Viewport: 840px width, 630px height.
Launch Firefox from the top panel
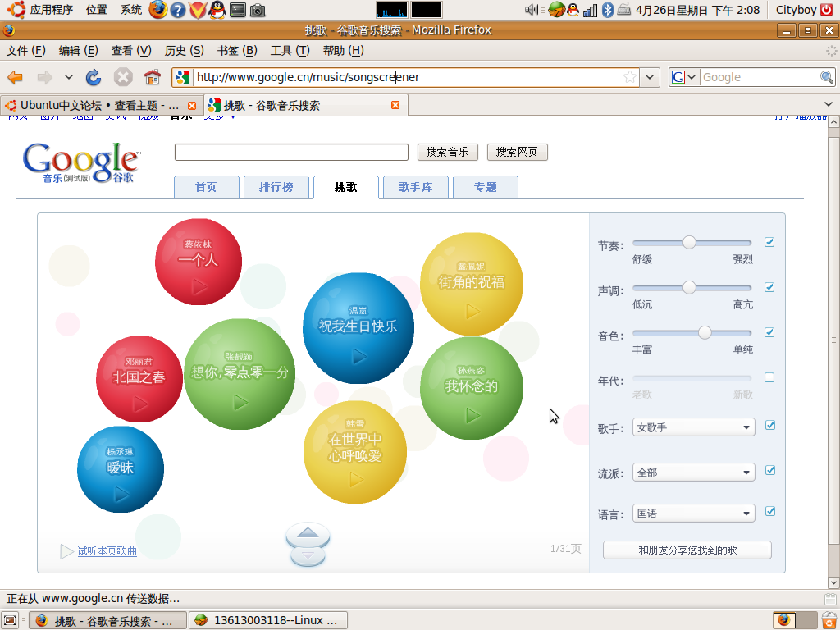coord(157,10)
